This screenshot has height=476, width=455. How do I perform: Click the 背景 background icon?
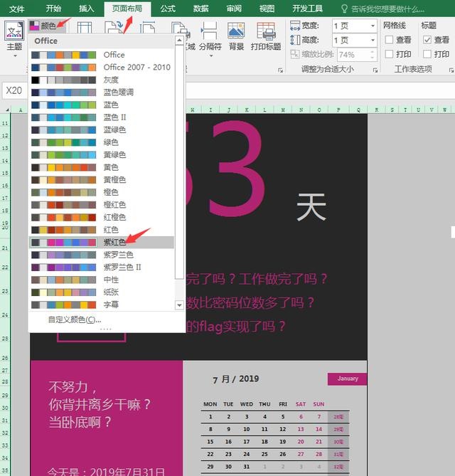click(x=236, y=36)
